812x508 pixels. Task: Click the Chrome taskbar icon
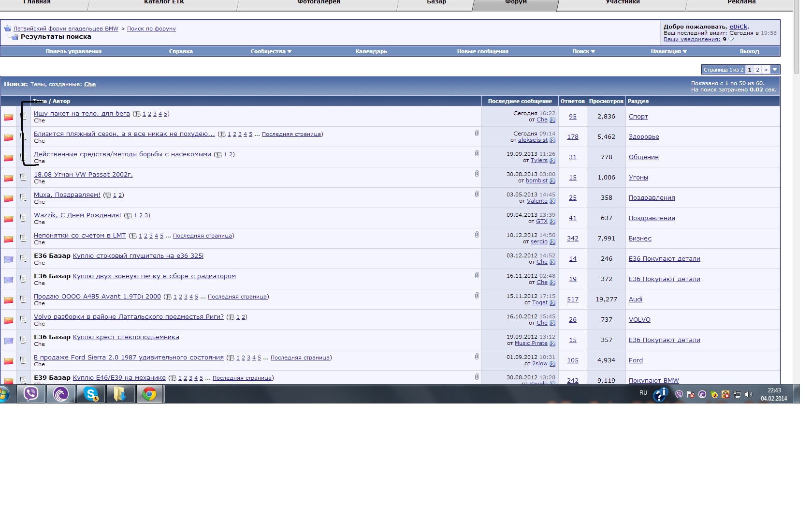point(149,394)
